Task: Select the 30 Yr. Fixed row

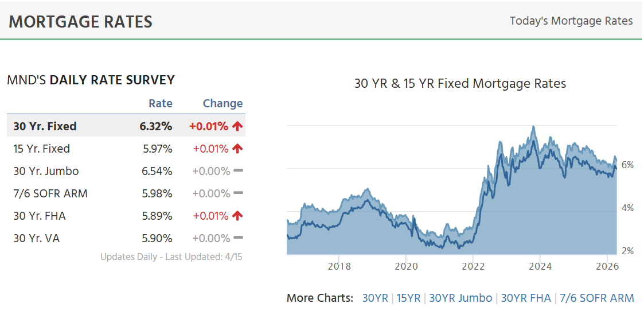Action: coord(45,126)
